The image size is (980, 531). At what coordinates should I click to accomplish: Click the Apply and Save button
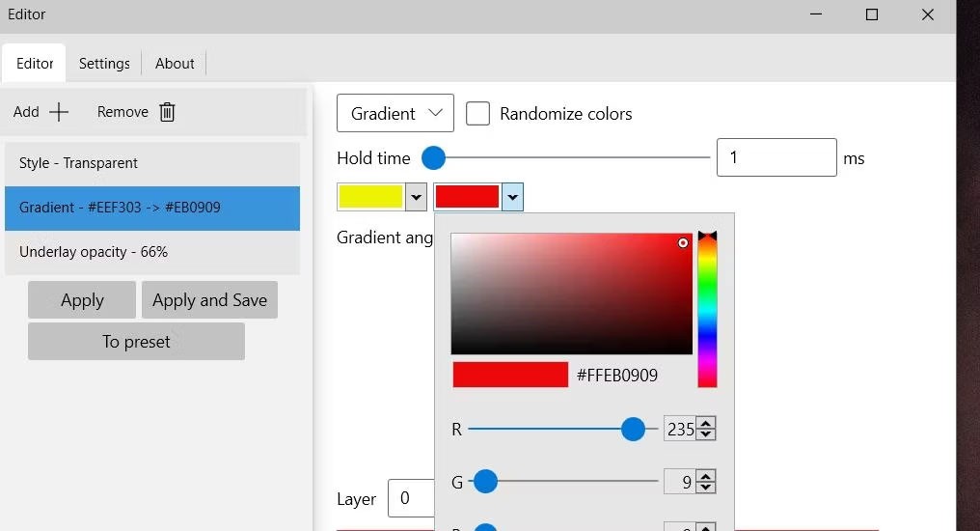(x=209, y=300)
